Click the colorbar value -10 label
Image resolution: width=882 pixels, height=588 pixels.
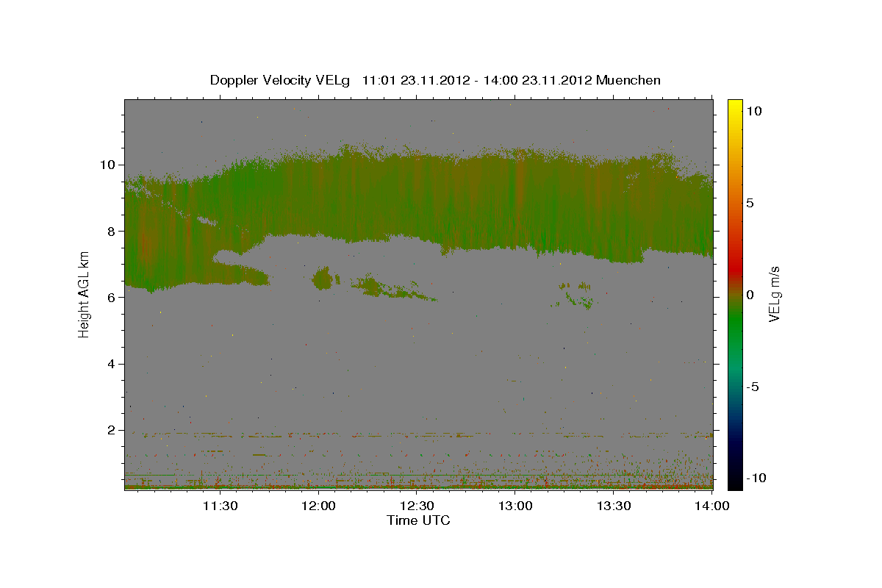coord(756,478)
